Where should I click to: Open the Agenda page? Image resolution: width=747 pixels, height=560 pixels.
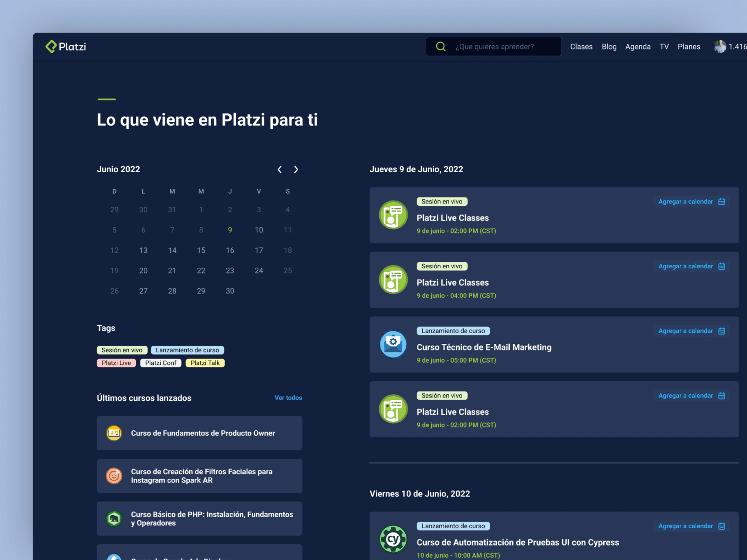point(638,47)
